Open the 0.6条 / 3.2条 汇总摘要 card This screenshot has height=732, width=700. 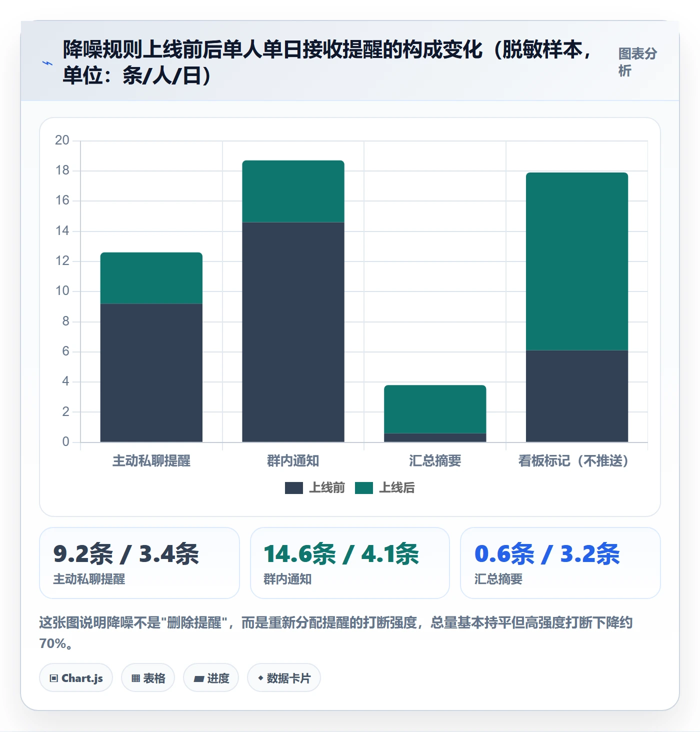[560, 563]
